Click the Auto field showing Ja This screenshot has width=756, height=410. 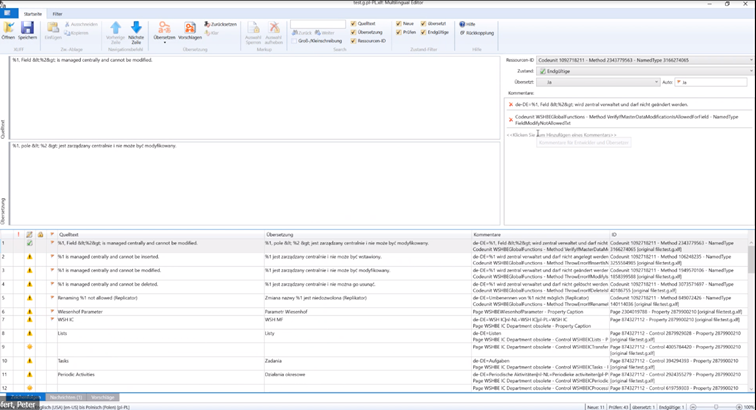coord(711,82)
